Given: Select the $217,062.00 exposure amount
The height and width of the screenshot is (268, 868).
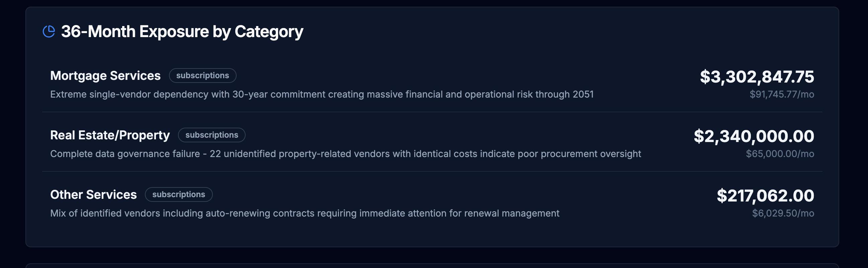Looking at the screenshot, I should pyautogui.click(x=765, y=196).
